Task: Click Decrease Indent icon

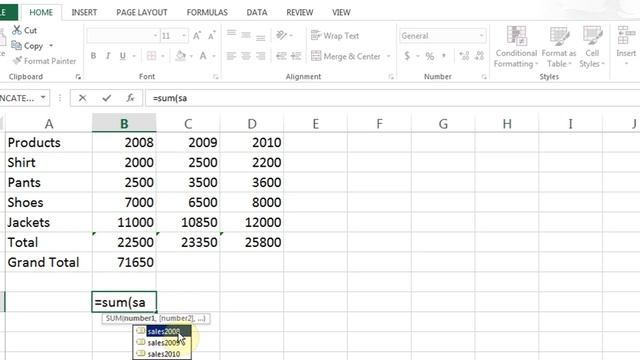Action: point(281,56)
